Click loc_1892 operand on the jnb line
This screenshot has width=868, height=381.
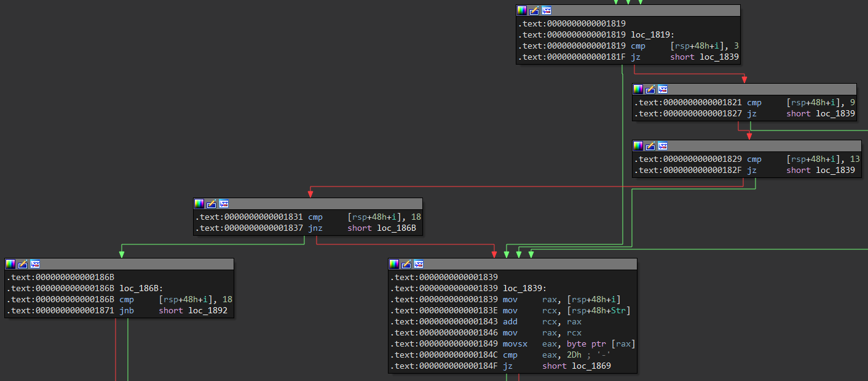(208, 311)
